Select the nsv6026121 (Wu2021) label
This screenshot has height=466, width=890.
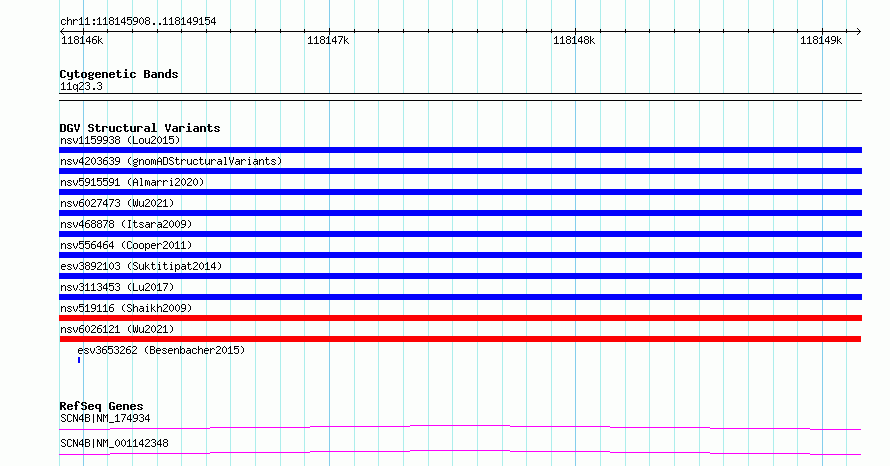(x=117, y=329)
